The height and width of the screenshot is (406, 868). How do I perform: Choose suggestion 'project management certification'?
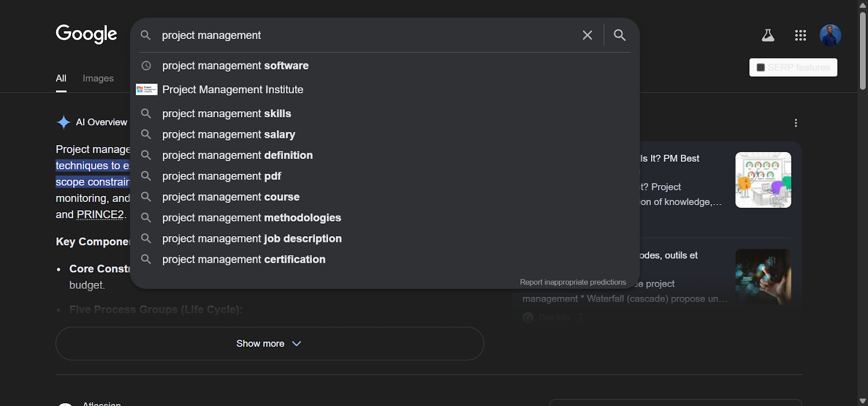pyautogui.click(x=385, y=259)
